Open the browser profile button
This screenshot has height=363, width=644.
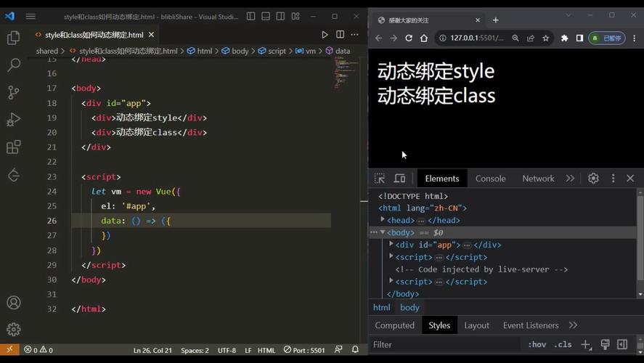[x=607, y=38]
